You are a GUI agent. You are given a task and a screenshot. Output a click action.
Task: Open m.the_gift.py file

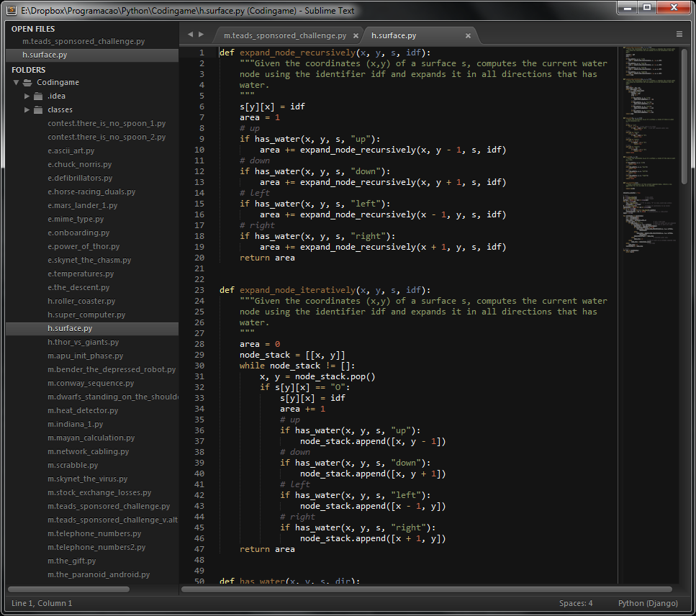click(71, 561)
